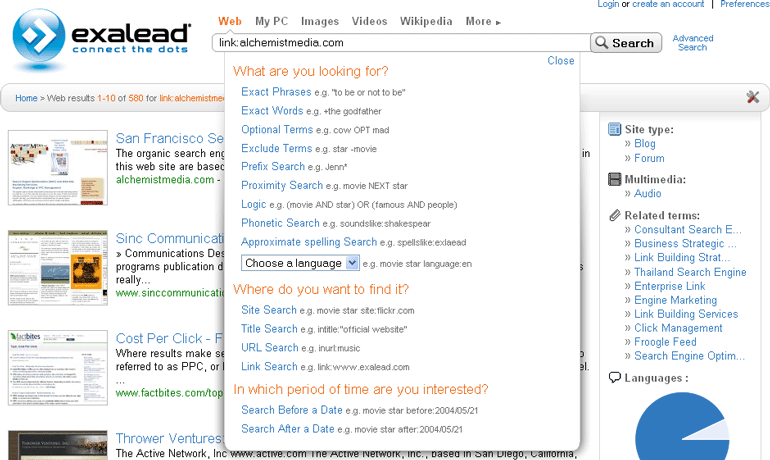The image size is (770, 460).
Task: Filter by Forum site type
Action: [649, 158]
